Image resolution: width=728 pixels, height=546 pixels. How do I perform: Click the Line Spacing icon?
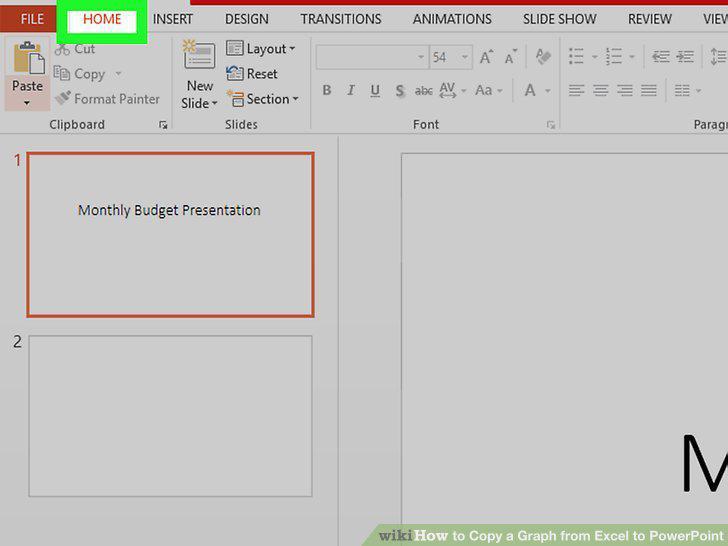click(x=718, y=57)
